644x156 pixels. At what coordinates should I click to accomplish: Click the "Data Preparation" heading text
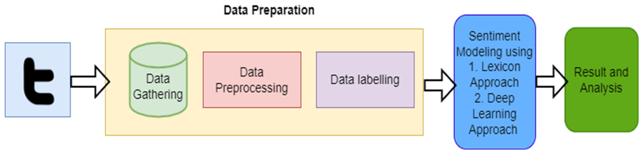[x=269, y=10]
